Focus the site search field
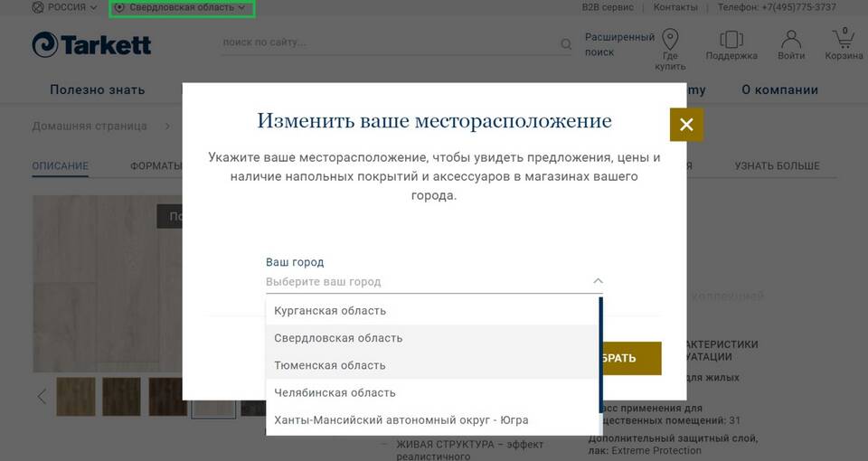 coord(391,42)
